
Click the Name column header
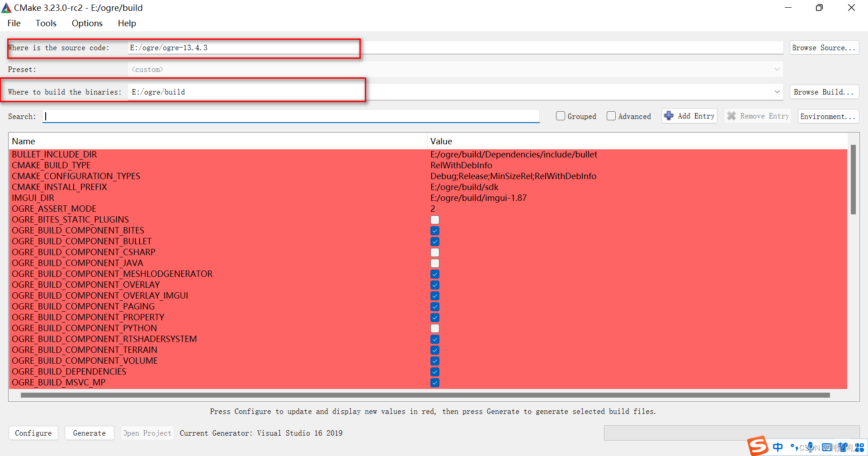click(218, 141)
